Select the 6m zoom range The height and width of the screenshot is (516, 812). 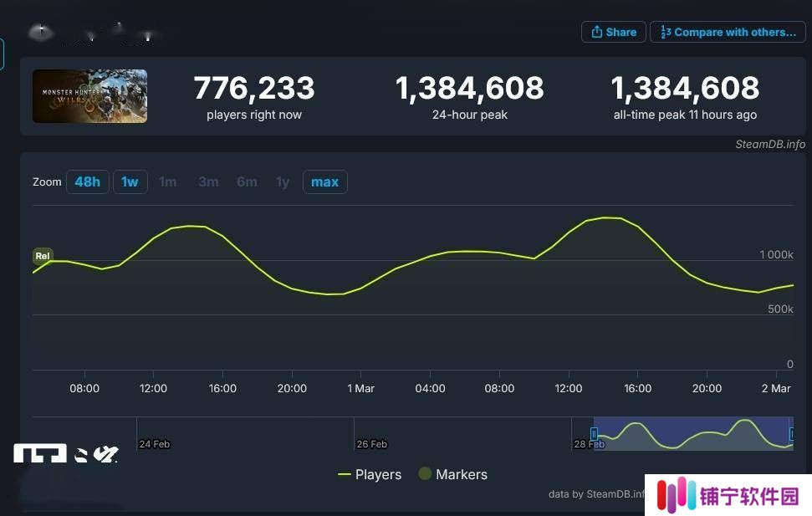[x=247, y=181]
